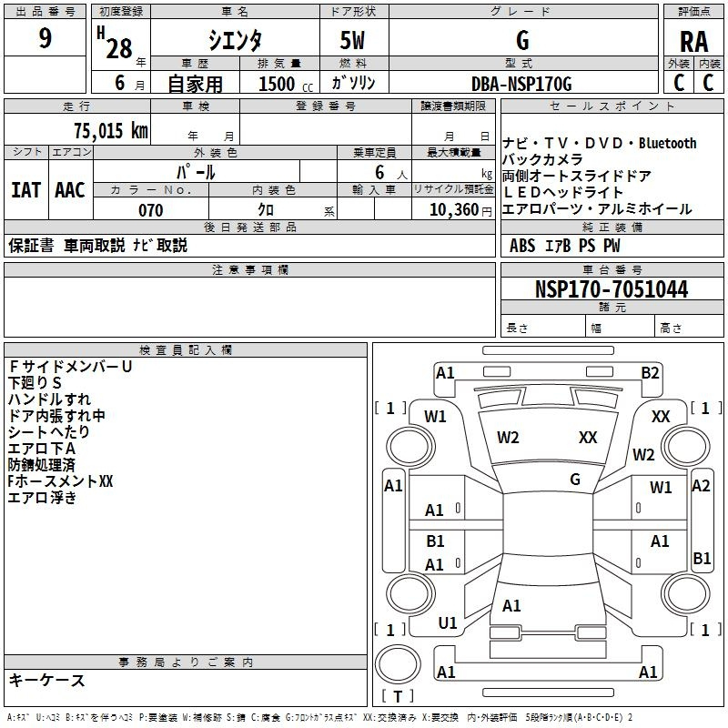
Task: Select lot number 9
Action: point(45,39)
